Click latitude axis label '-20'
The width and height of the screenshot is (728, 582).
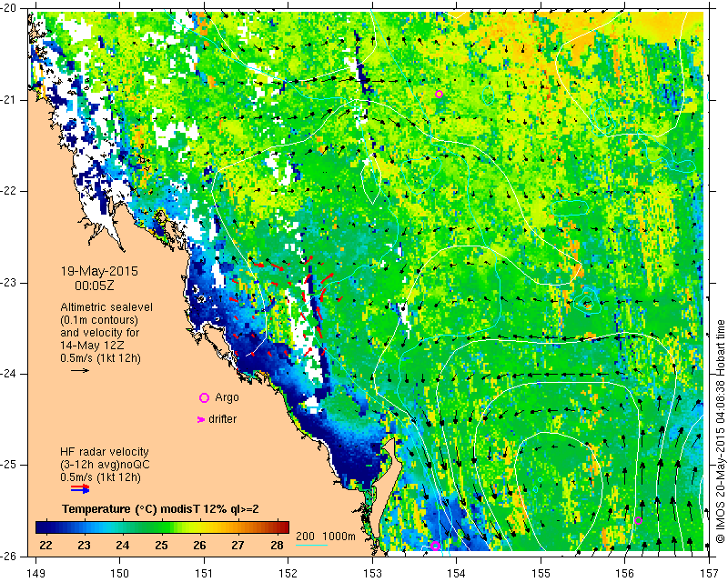[x=9, y=8]
